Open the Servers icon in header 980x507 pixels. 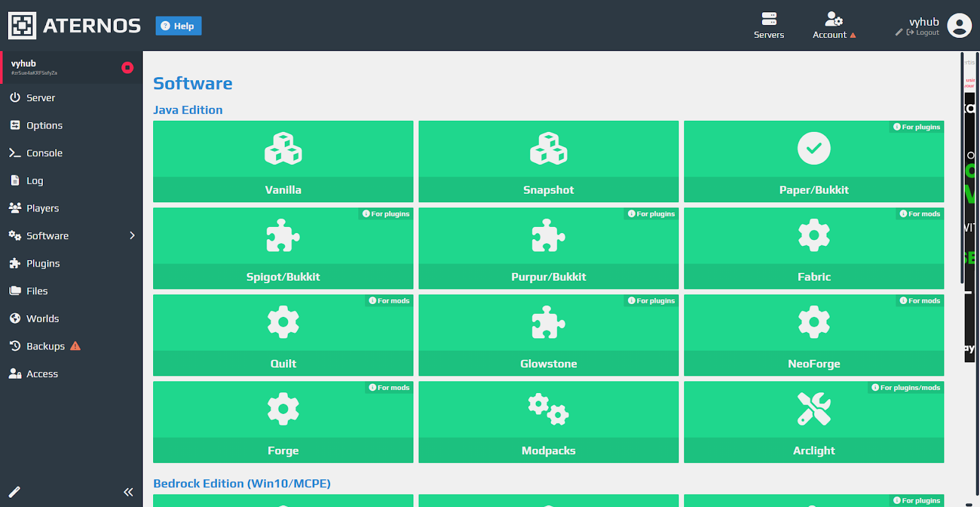[x=769, y=18]
